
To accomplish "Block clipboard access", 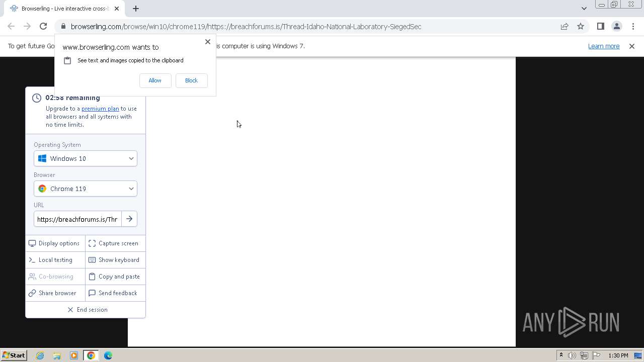I will pyautogui.click(x=191, y=80).
